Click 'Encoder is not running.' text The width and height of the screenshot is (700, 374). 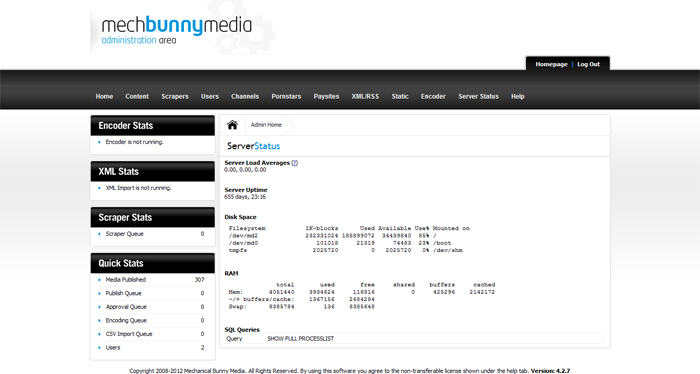click(x=135, y=142)
